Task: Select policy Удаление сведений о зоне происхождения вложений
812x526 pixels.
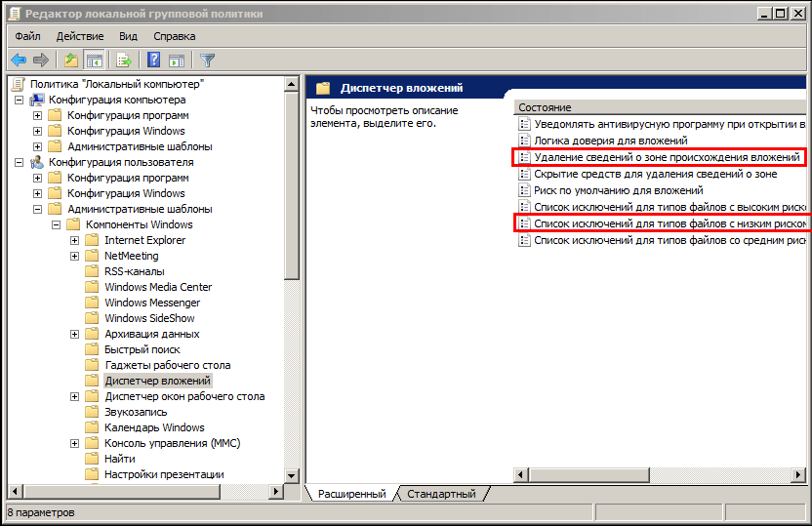Action: tap(667, 157)
